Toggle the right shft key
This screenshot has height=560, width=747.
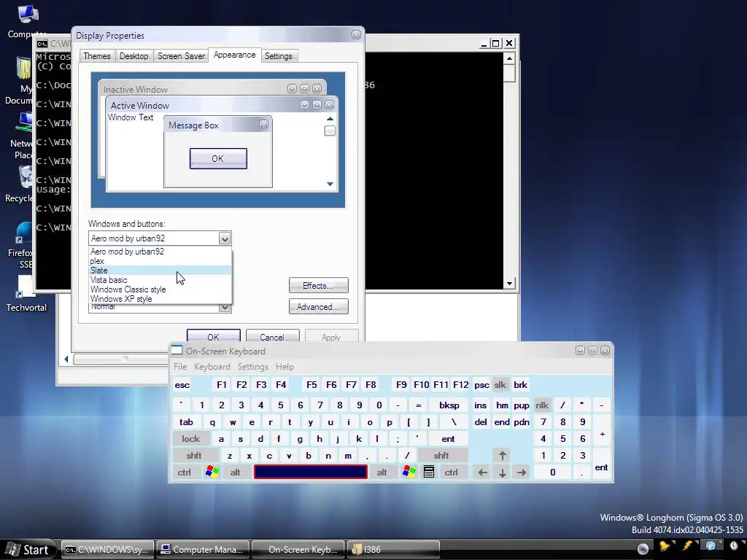(x=441, y=456)
